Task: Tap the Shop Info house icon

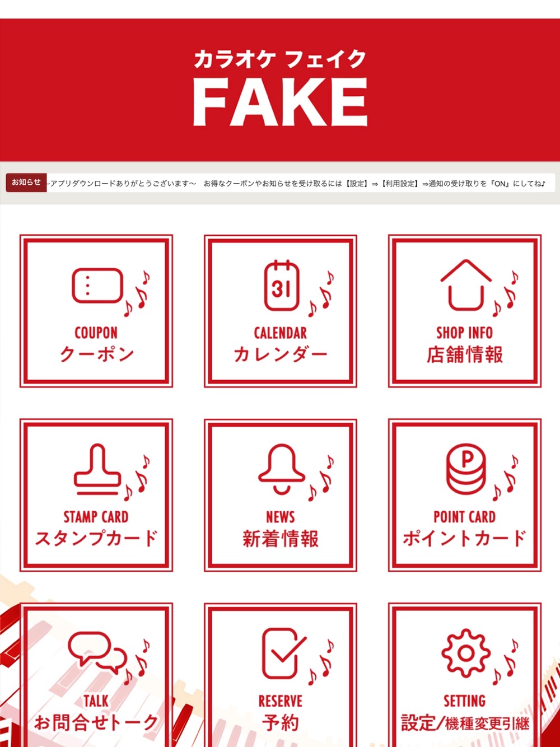Action: (466, 285)
